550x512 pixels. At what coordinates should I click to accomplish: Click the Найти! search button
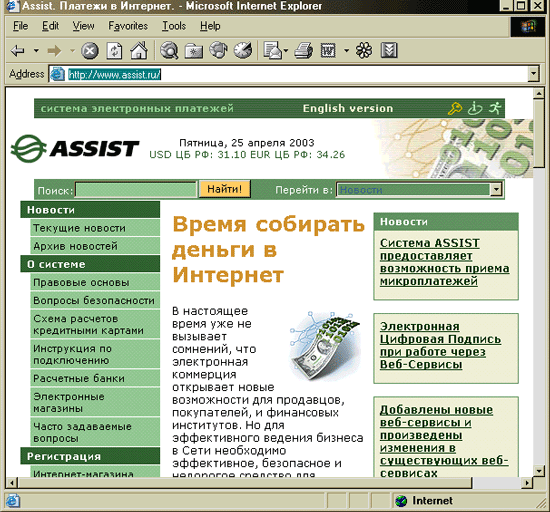click(225, 189)
